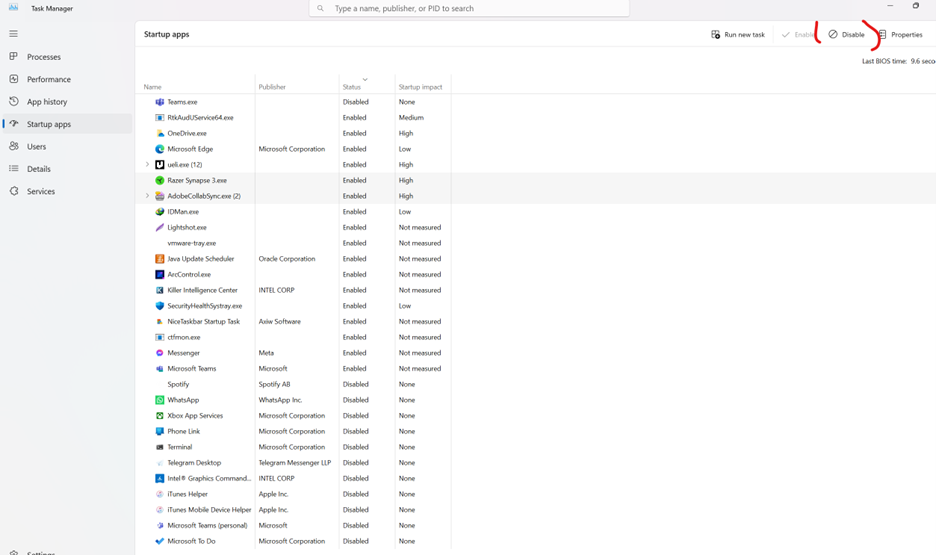Open the Processes page

pos(43,57)
